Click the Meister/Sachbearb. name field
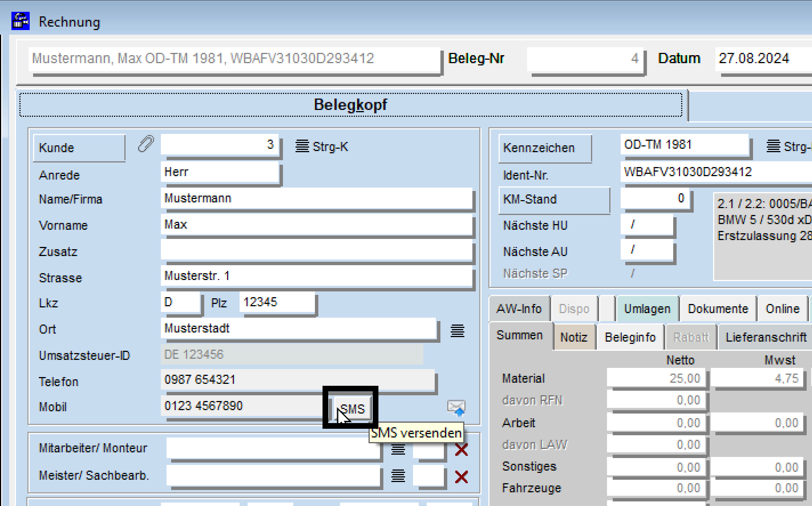The image size is (812, 506). coord(273,475)
